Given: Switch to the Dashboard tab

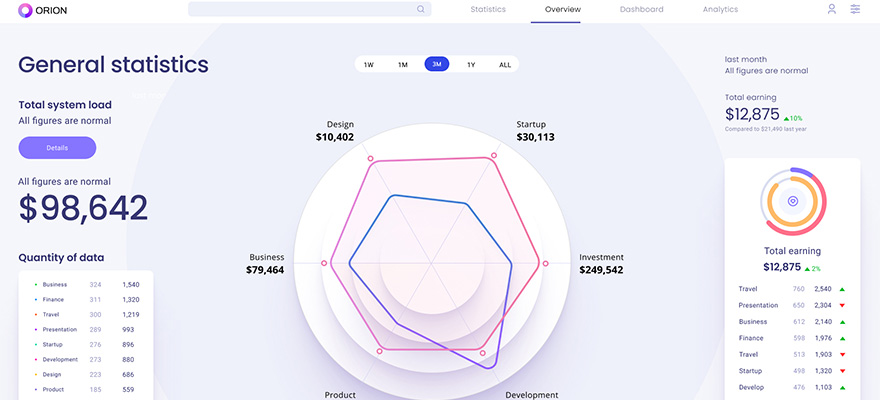Looking at the screenshot, I should 641,10.
